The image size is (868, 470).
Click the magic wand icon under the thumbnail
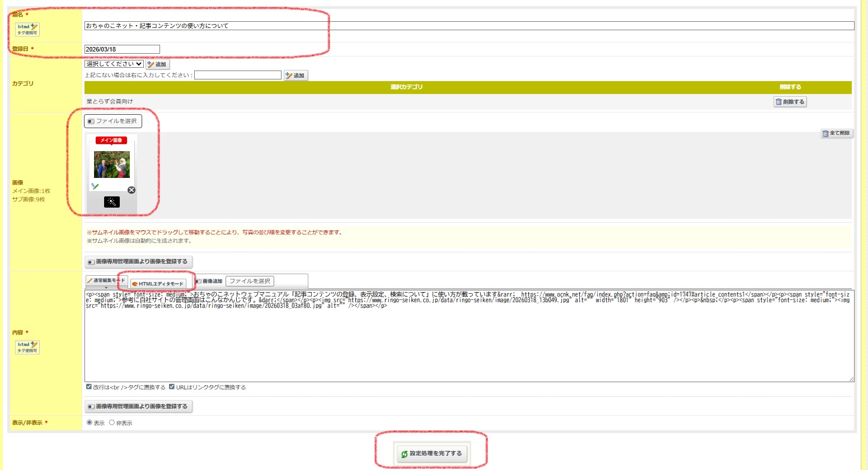pos(112,202)
